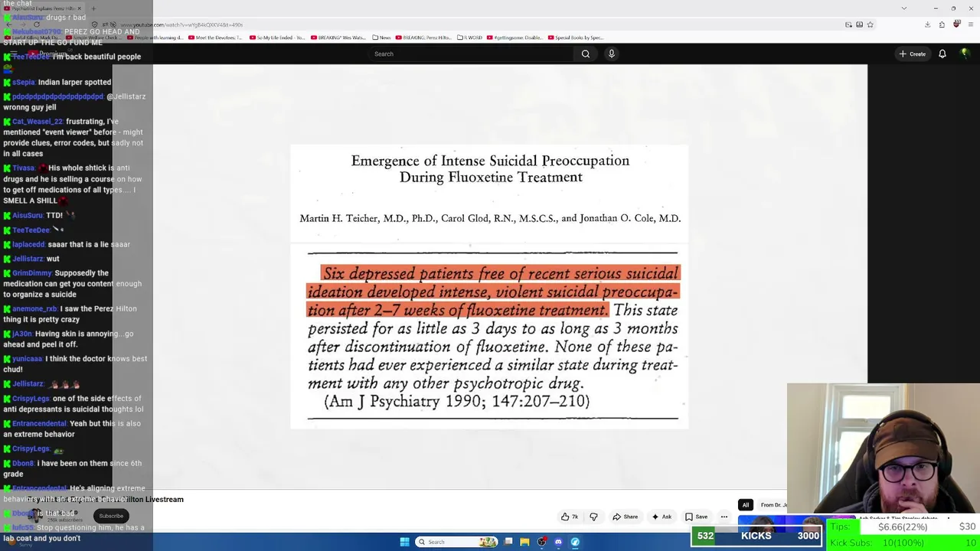Click the YouTube Create button
The height and width of the screenshot is (551, 980).
[x=913, y=54]
